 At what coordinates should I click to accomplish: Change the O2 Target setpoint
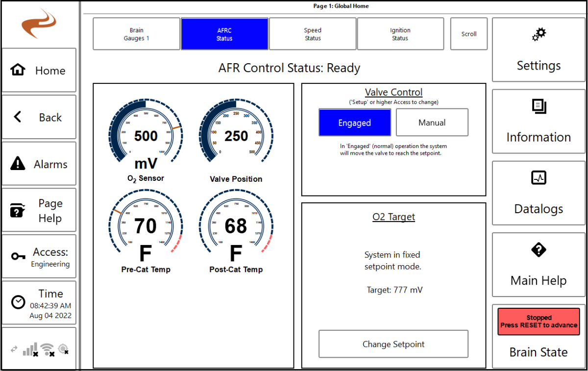pos(393,344)
